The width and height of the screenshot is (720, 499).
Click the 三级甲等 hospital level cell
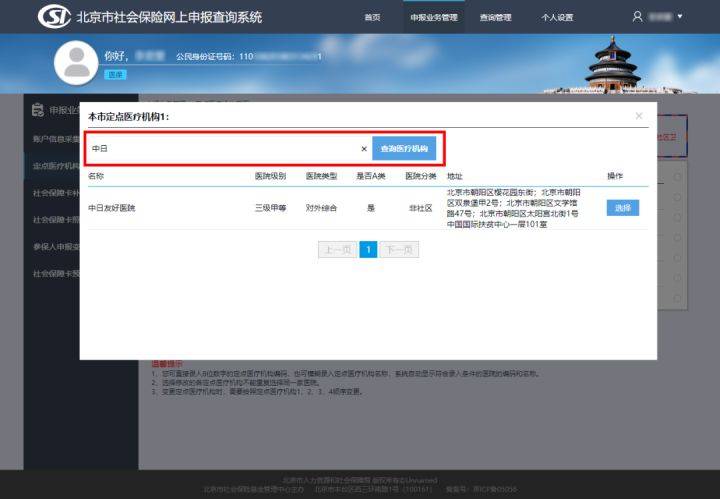click(270, 208)
